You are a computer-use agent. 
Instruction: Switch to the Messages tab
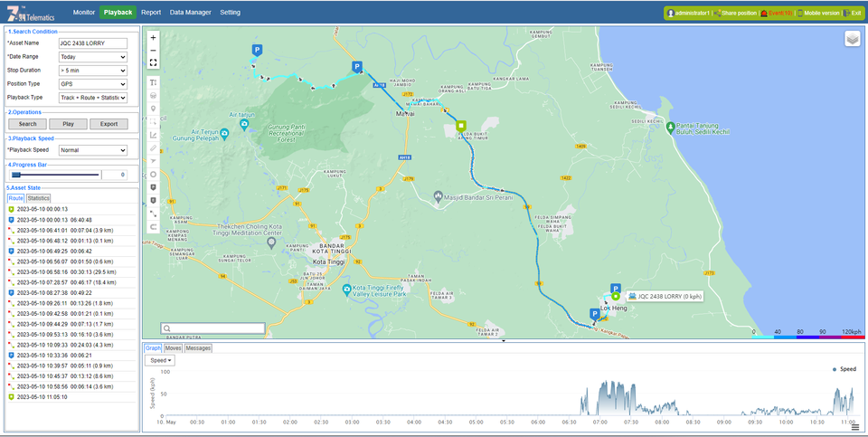[x=198, y=347]
